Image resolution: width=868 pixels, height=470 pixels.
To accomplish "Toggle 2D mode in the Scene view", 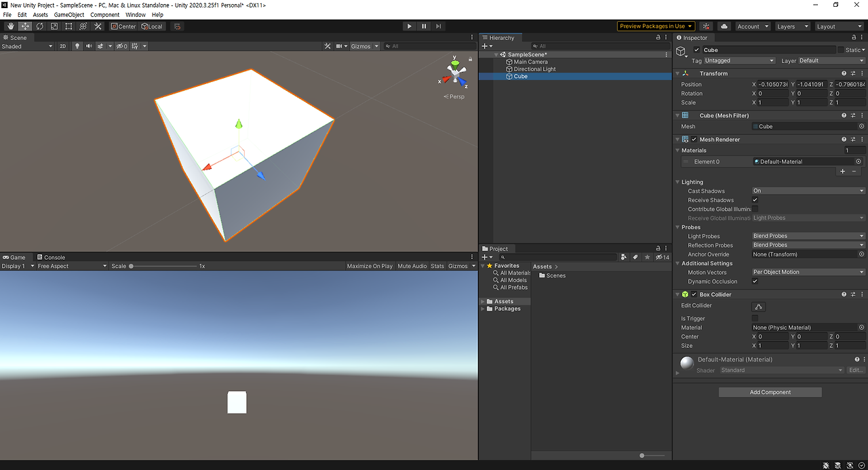I will coord(62,46).
